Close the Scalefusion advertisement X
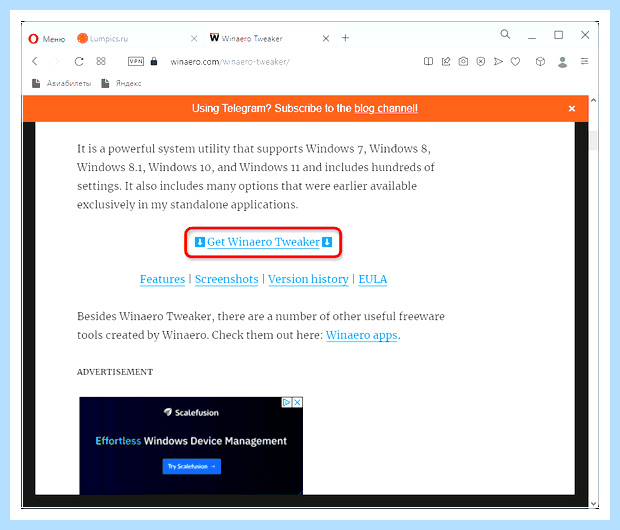 click(298, 402)
